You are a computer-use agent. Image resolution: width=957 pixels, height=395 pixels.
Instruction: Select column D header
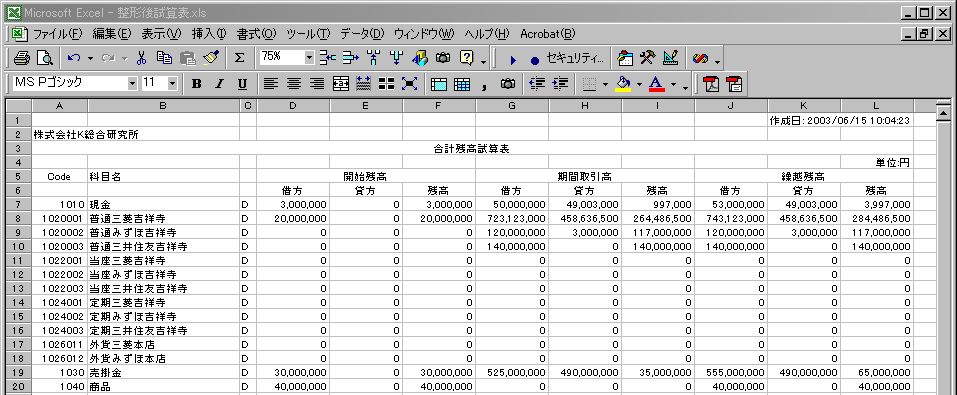[293, 106]
